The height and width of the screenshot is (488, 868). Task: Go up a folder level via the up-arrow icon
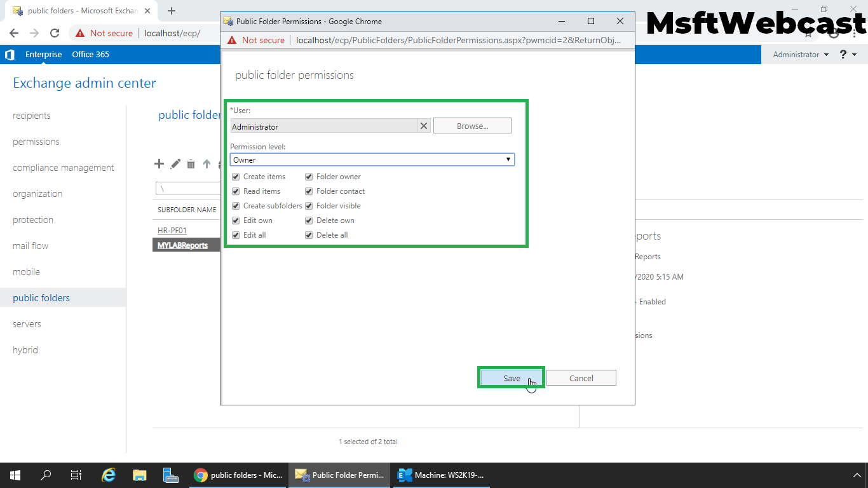coord(206,164)
